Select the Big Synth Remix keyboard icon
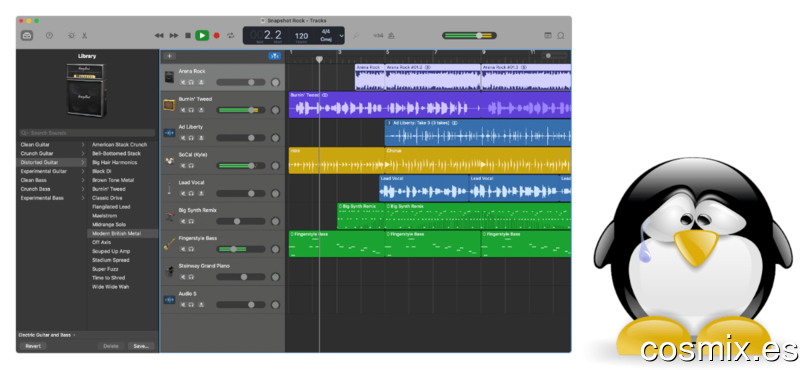 click(x=169, y=216)
